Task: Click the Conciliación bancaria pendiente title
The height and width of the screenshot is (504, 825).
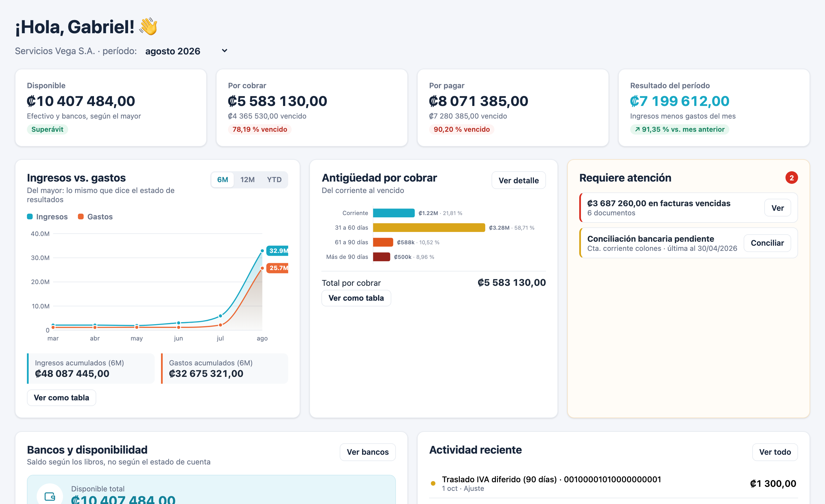Action: (651, 239)
